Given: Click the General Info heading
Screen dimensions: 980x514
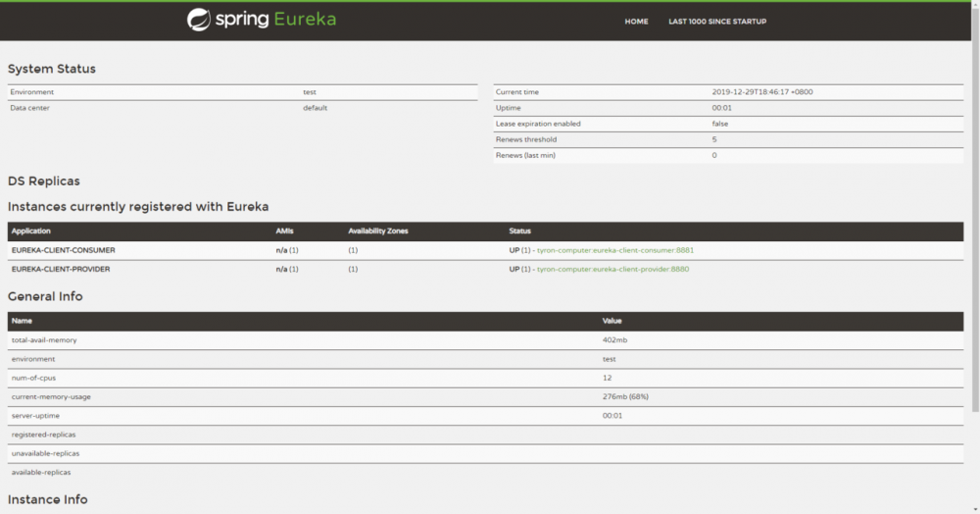Looking at the screenshot, I should 45,296.
